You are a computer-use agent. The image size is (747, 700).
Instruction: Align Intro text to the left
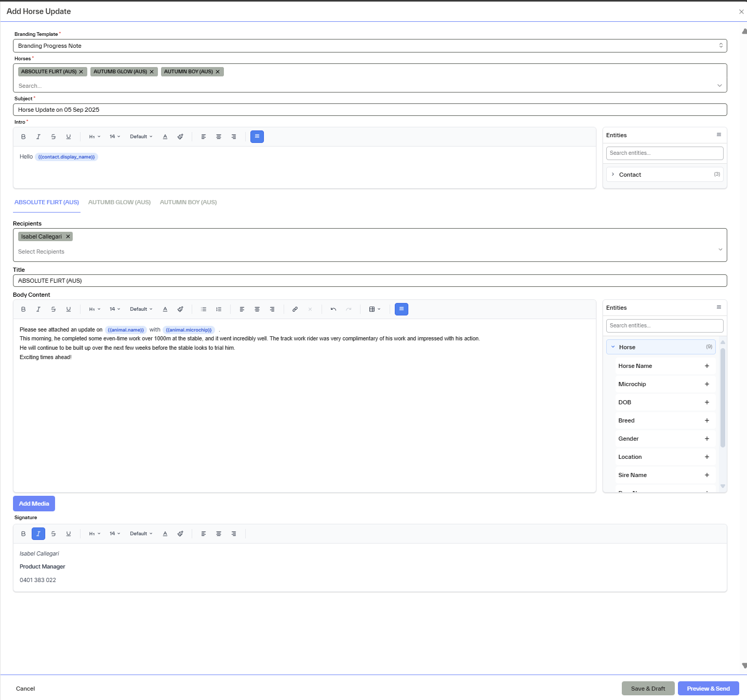(204, 137)
